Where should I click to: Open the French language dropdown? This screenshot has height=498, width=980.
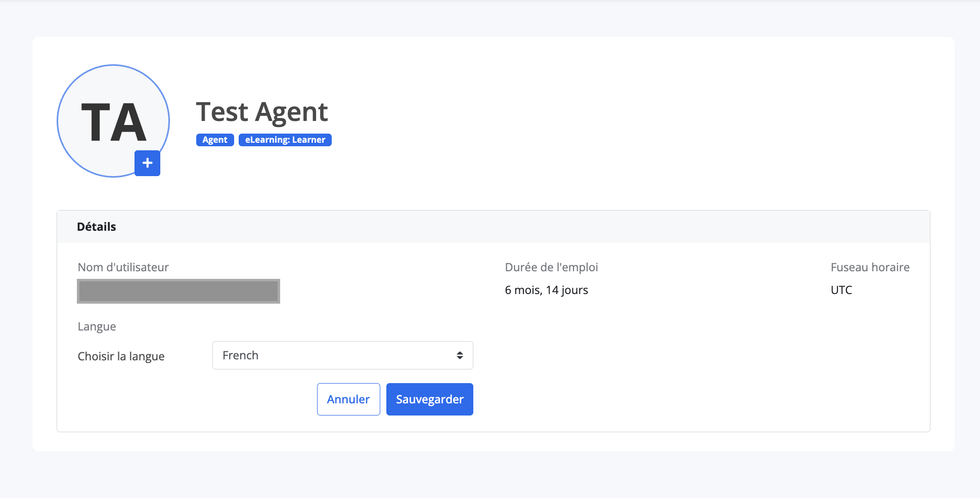pos(342,355)
